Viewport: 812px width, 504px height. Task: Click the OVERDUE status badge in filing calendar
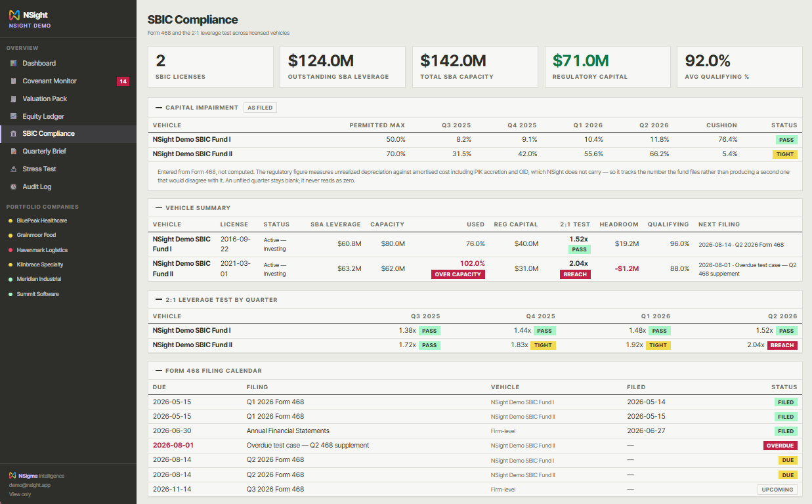(780, 446)
